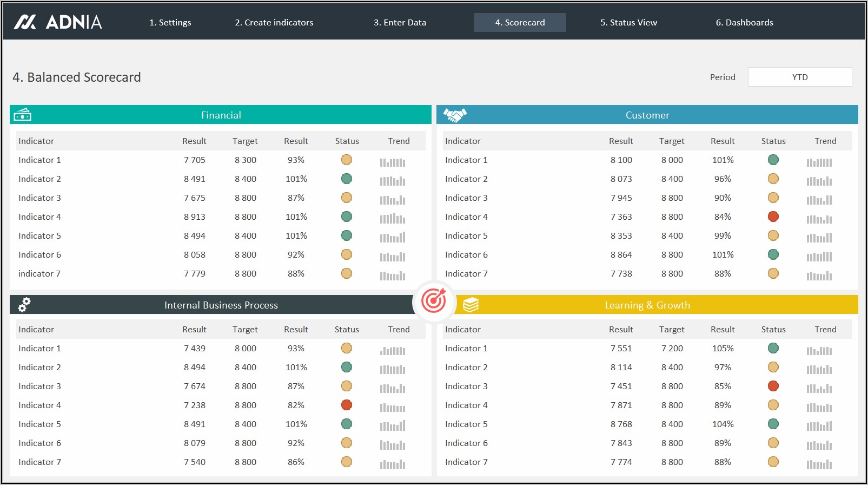Click trend sparkline for Financial Indicator 1
The width and height of the screenshot is (868, 485).
pyautogui.click(x=393, y=161)
